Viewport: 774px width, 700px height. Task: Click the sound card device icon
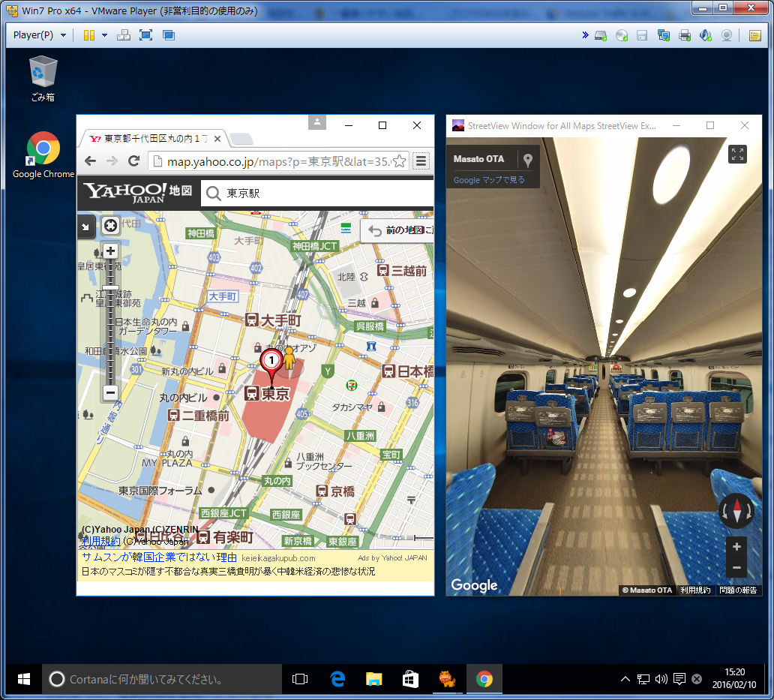[706, 35]
